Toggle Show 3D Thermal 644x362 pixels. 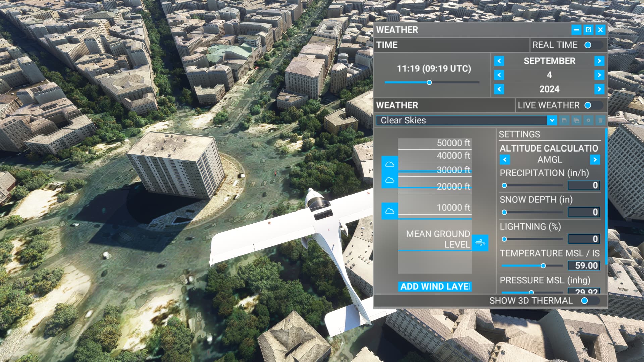click(590, 301)
